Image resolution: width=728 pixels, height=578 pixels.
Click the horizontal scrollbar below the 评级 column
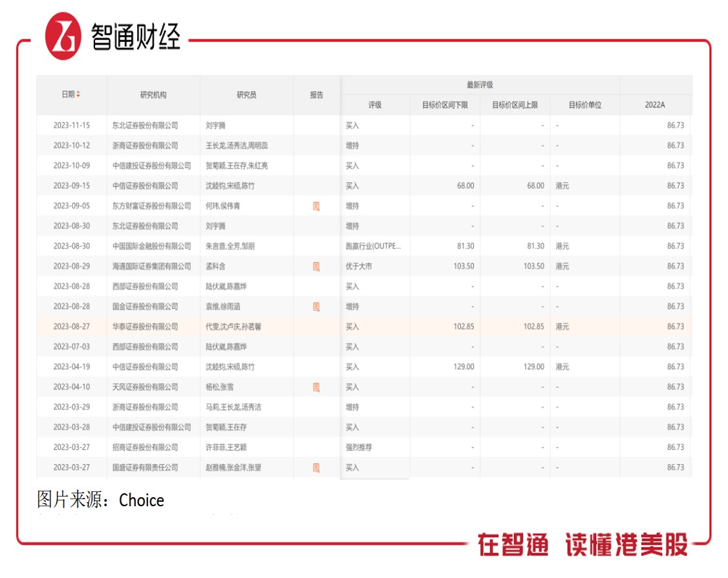375,479
